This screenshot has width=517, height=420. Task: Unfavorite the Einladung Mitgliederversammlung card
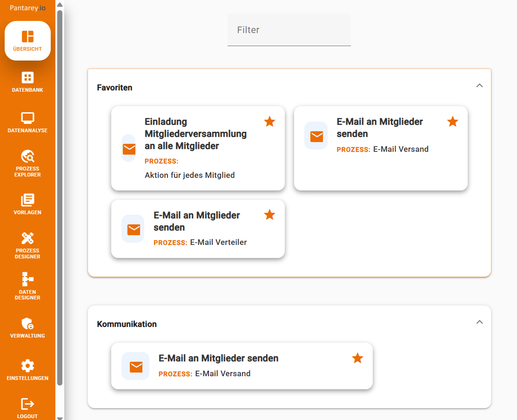[269, 122]
